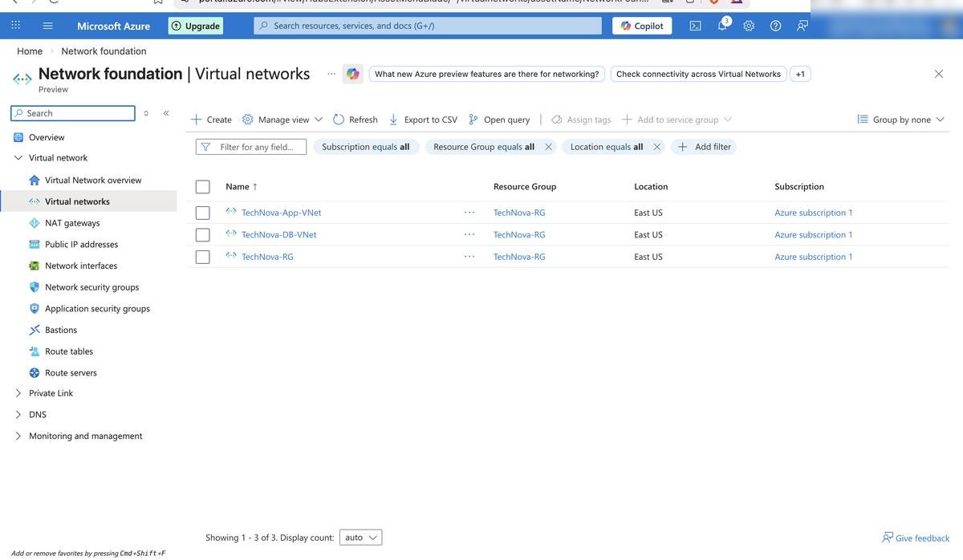The height and width of the screenshot is (560, 963).
Task: Click Assign tags
Action: click(x=581, y=120)
